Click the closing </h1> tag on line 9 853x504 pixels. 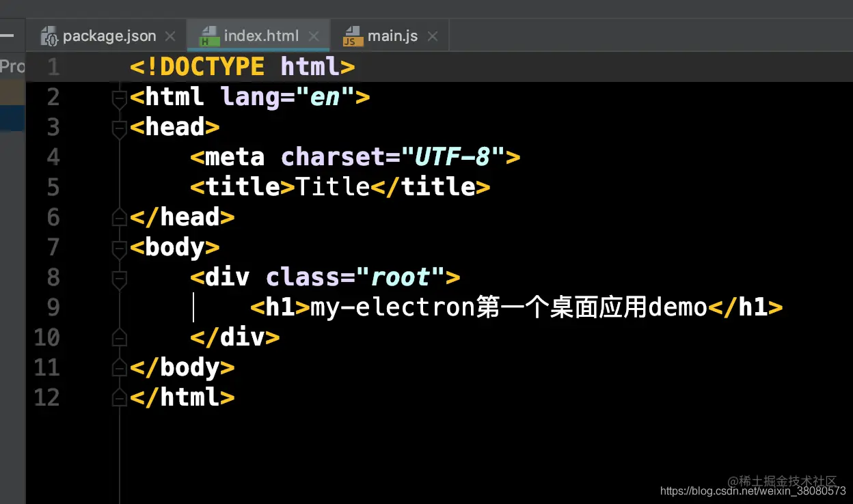[x=746, y=307]
